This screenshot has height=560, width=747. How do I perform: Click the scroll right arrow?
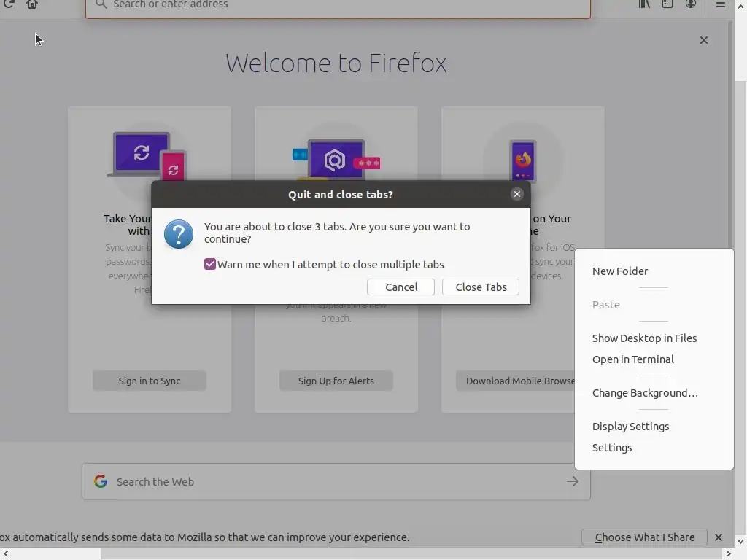(x=729, y=554)
